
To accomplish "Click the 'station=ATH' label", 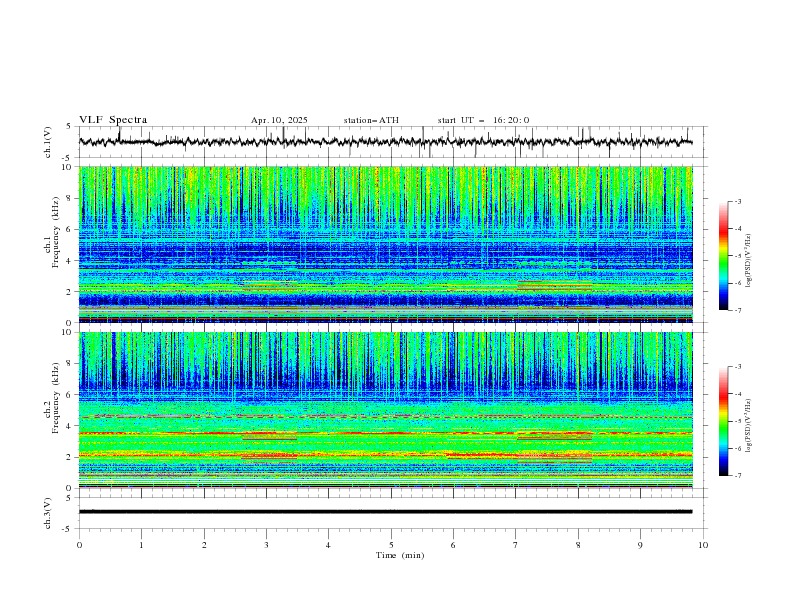I will click(x=371, y=120).
